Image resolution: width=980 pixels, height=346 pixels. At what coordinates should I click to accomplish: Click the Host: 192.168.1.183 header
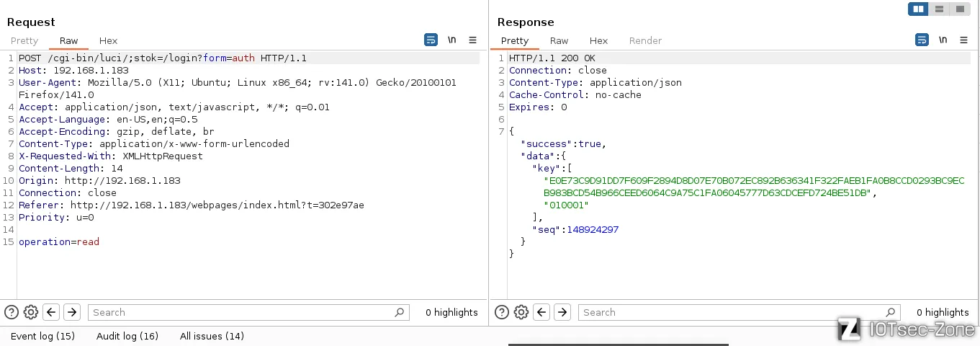(73, 70)
